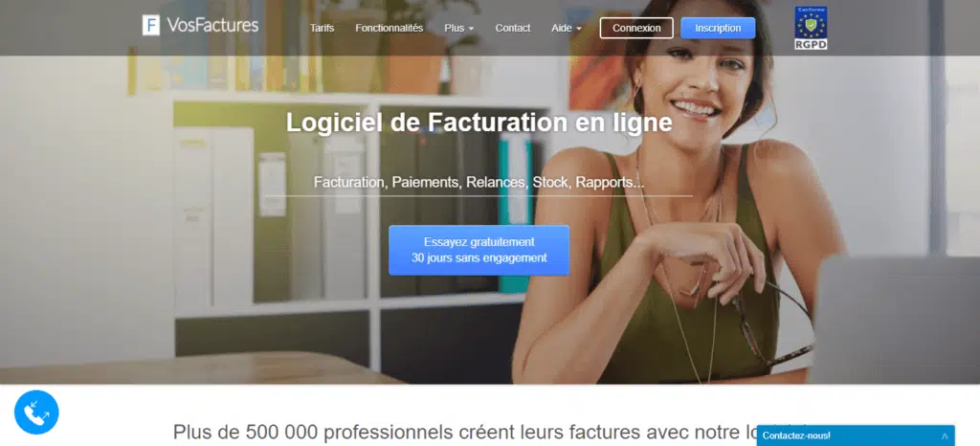Click the VosFactures brand name text
The width and height of the screenshot is (980, 446).
point(212,25)
